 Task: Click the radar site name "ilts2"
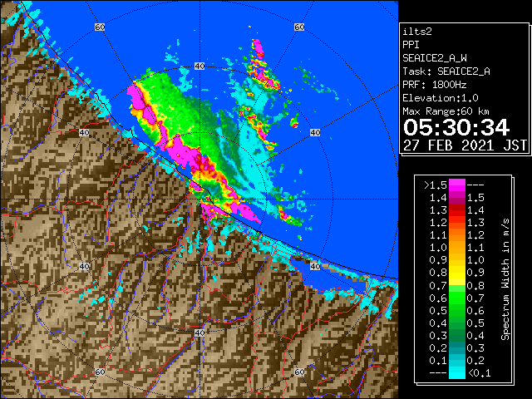click(x=417, y=32)
